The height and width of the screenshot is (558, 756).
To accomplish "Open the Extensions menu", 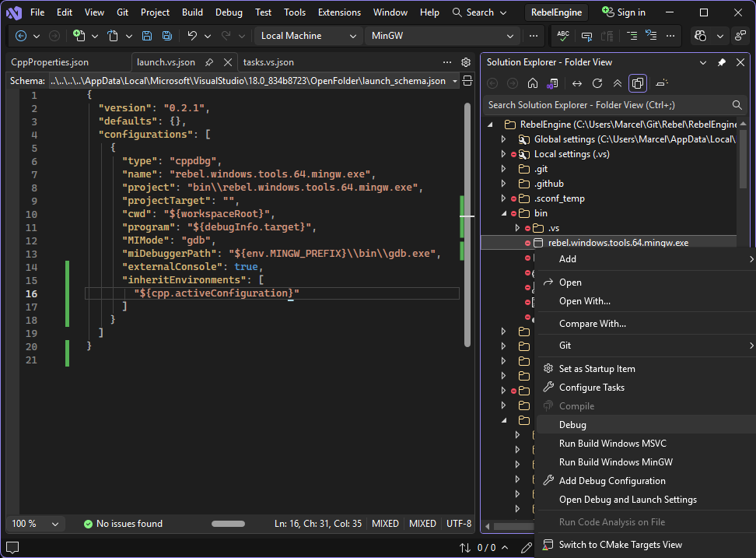I will pyautogui.click(x=339, y=12).
